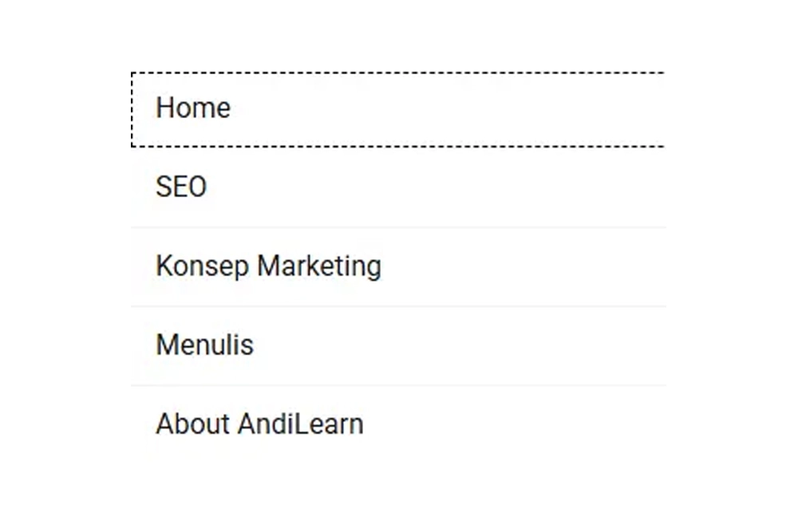798x532 pixels.
Task: Navigate to the Menulis page
Action: 204,345
